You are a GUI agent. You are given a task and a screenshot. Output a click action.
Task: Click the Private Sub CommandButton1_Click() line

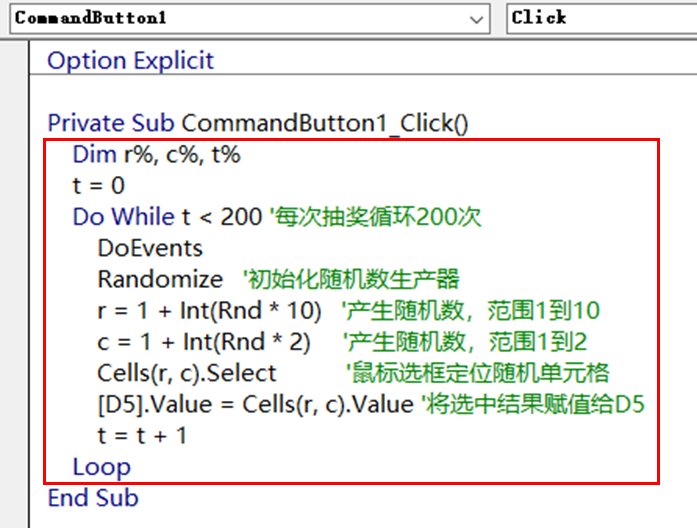[258, 123]
